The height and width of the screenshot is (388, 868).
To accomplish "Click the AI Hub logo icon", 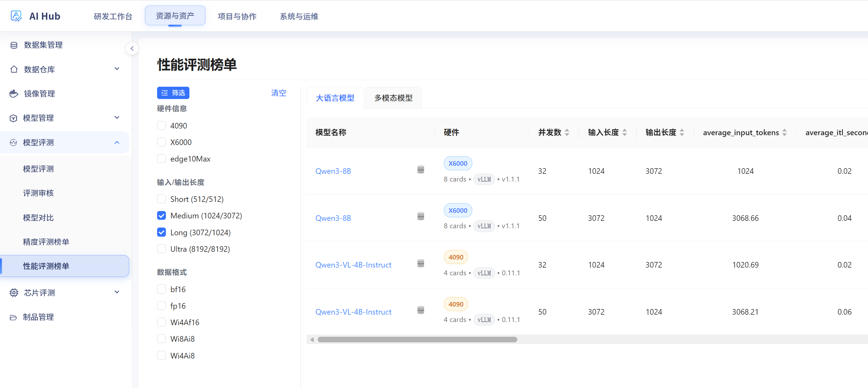I will tap(16, 16).
